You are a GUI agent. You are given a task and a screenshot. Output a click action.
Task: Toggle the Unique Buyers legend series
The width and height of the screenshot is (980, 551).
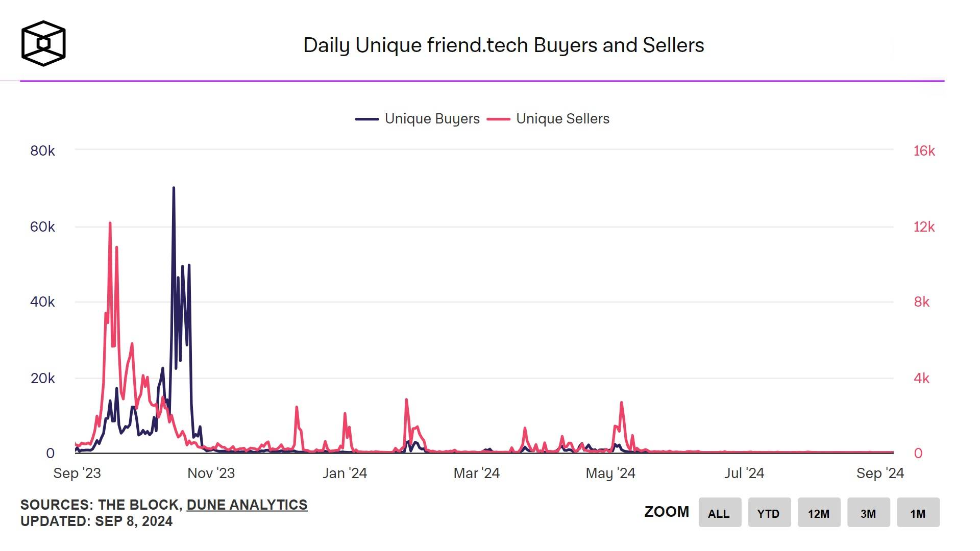coord(418,119)
